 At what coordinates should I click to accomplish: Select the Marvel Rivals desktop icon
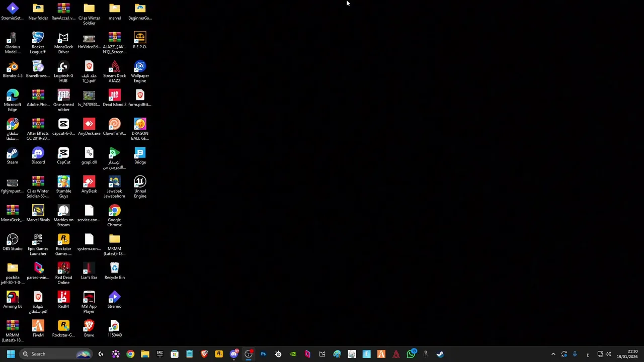38,214
